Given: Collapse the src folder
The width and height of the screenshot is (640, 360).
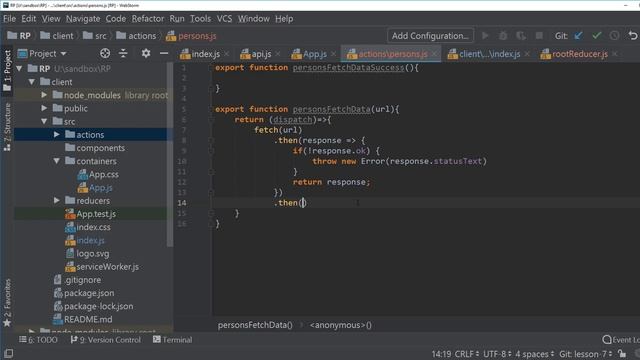Looking at the screenshot, I should (44, 122).
